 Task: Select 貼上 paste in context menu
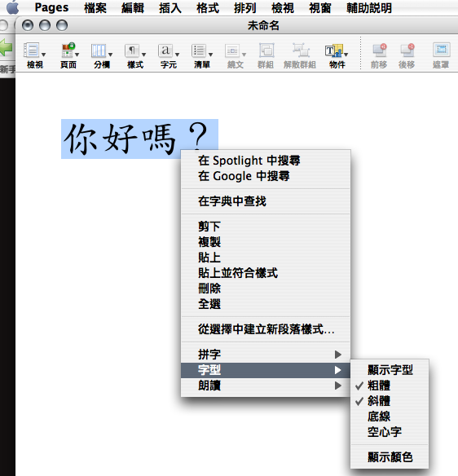[266, 257]
